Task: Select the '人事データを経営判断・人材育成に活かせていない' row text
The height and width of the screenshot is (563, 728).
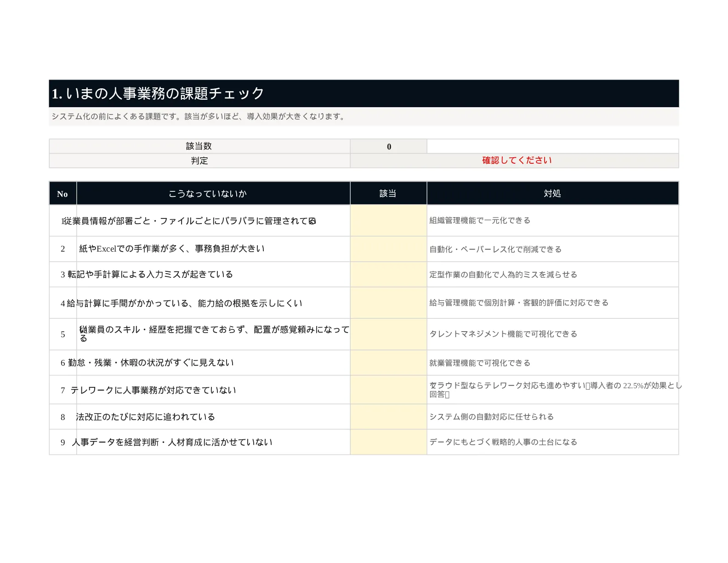Action: click(172, 442)
